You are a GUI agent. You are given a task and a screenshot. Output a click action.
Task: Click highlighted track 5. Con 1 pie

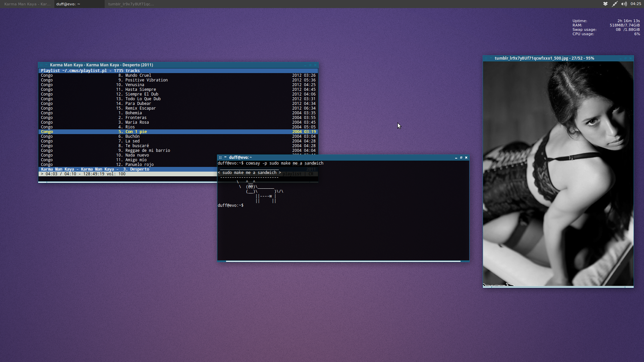coord(178,132)
